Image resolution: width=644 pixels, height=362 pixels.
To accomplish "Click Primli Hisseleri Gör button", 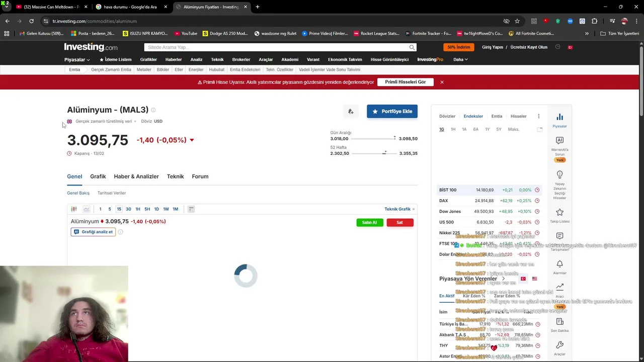I will [406, 82].
